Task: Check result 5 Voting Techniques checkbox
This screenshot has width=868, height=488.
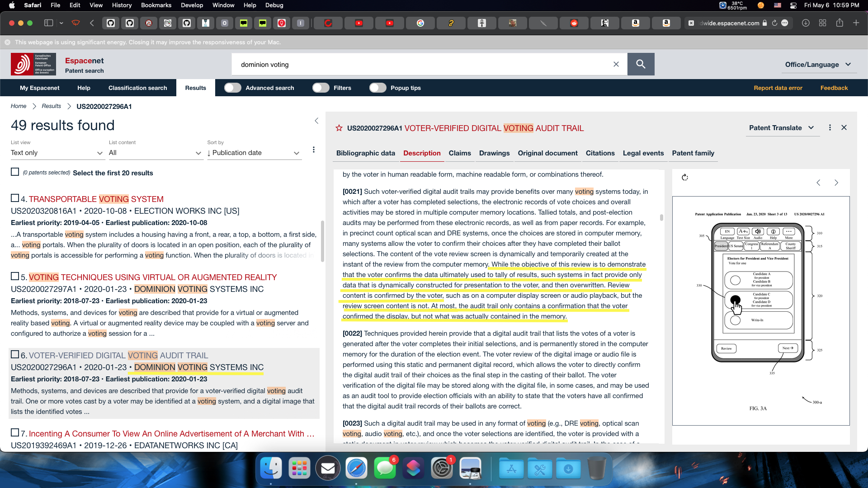Action: pyautogui.click(x=15, y=277)
